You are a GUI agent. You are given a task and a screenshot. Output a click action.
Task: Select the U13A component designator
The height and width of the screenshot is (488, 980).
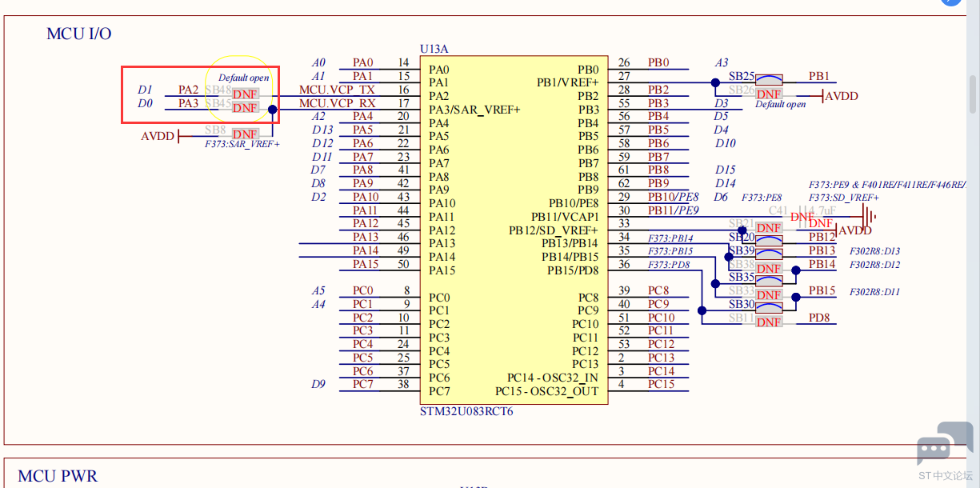[434, 49]
